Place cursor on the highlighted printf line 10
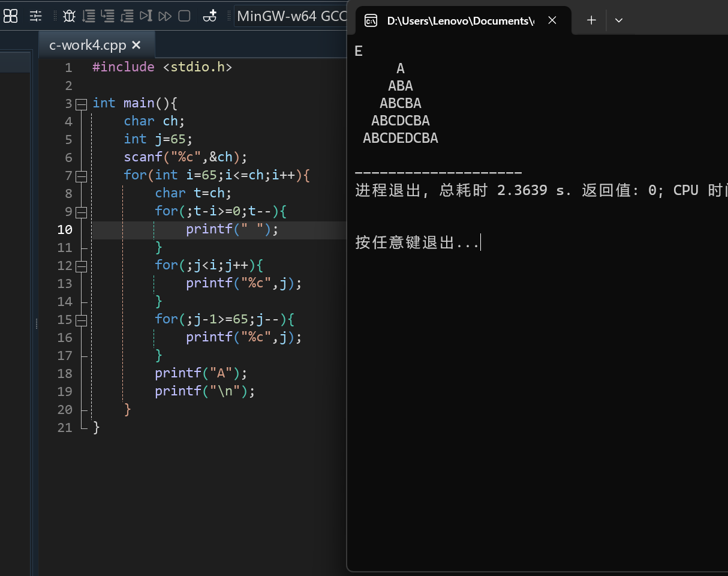This screenshot has height=576, width=728. click(231, 229)
